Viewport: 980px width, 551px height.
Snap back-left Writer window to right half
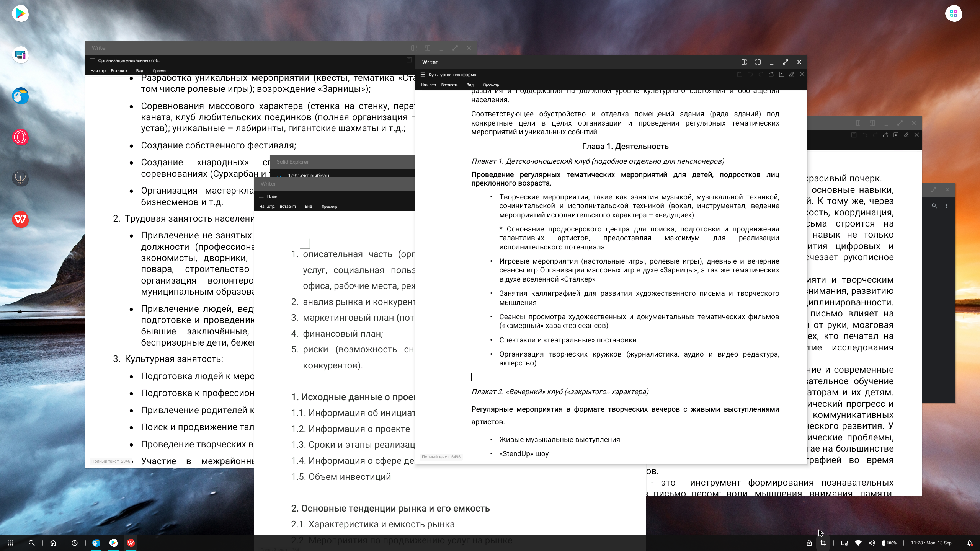pos(428,48)
